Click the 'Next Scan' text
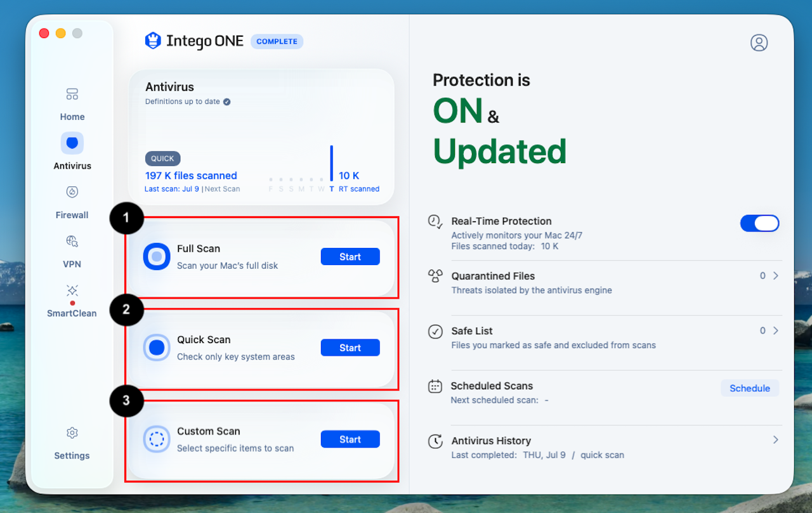 tap(222, 189)
